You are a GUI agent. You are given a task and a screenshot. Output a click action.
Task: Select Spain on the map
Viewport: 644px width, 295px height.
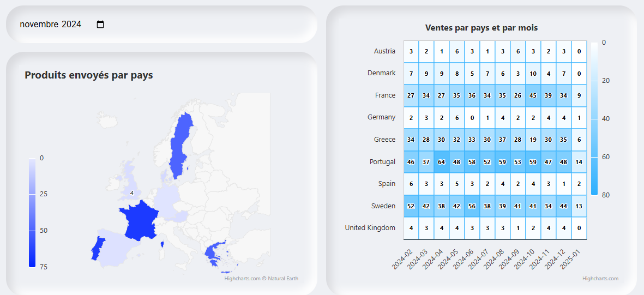click(x=117, y=246)
